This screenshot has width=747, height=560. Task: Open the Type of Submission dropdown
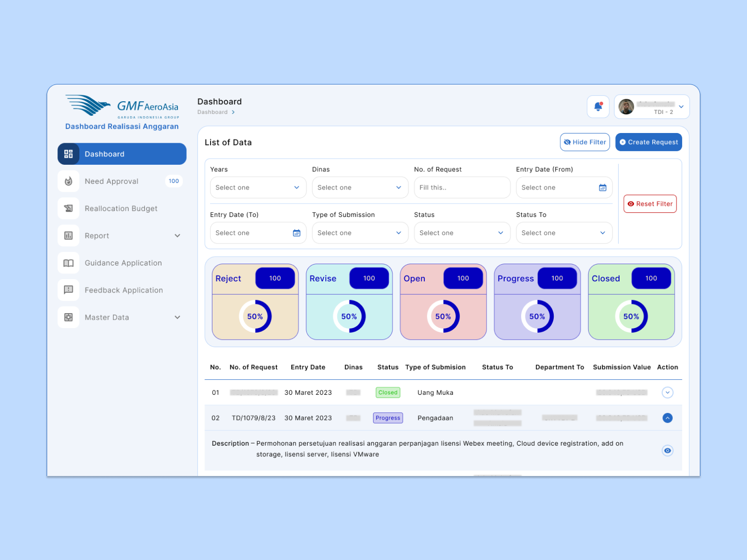(x=359, y=233)
